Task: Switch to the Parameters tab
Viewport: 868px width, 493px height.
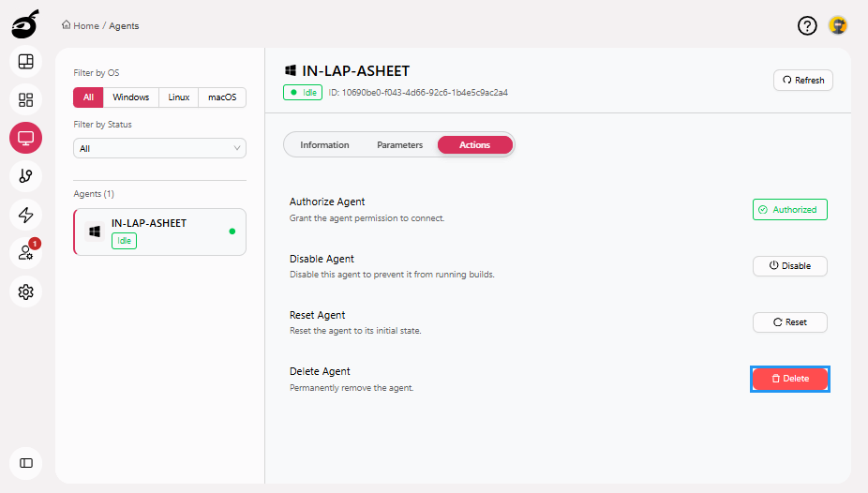Action: click(399, 145)
